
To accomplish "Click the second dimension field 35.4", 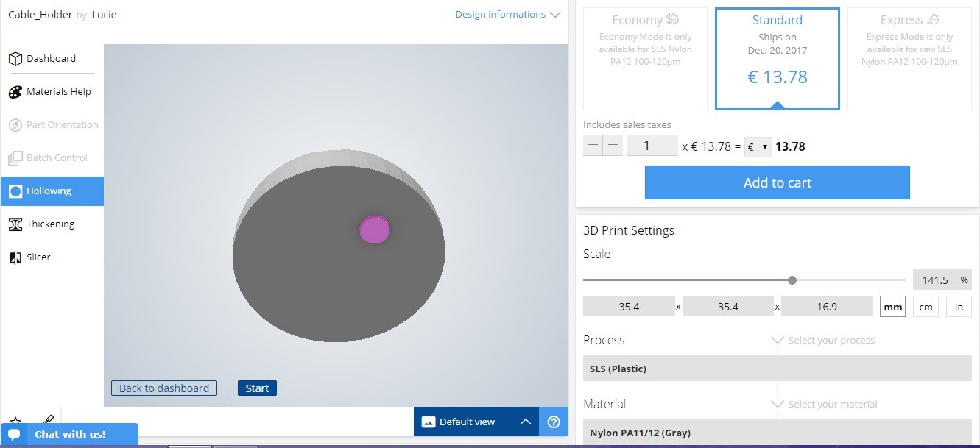I will 728,307.
